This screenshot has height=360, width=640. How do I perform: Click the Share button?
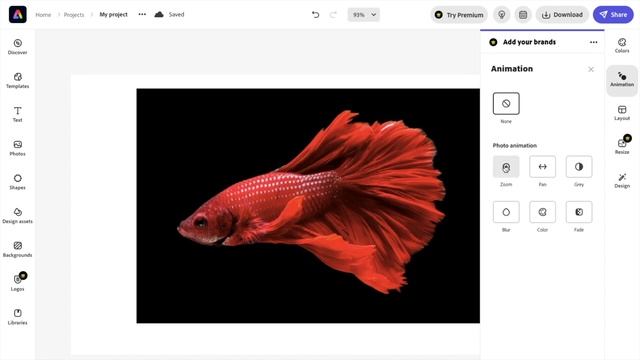[x=613, y=15]
